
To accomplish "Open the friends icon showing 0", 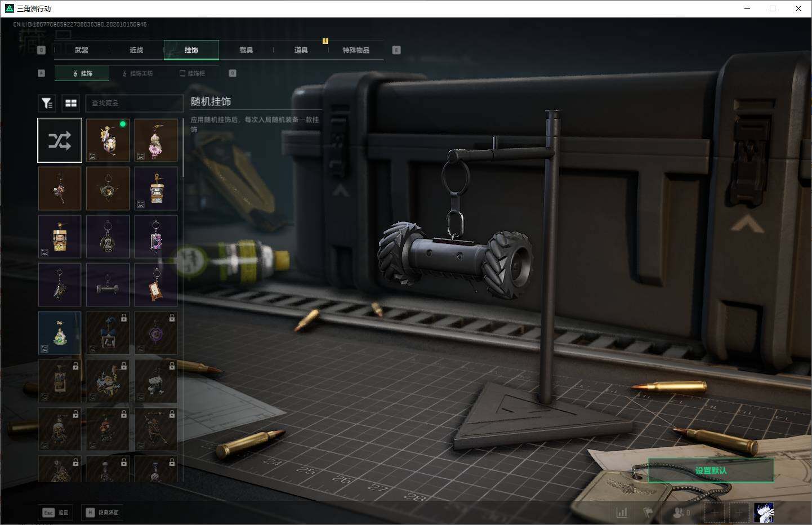I will pos(681,513).
